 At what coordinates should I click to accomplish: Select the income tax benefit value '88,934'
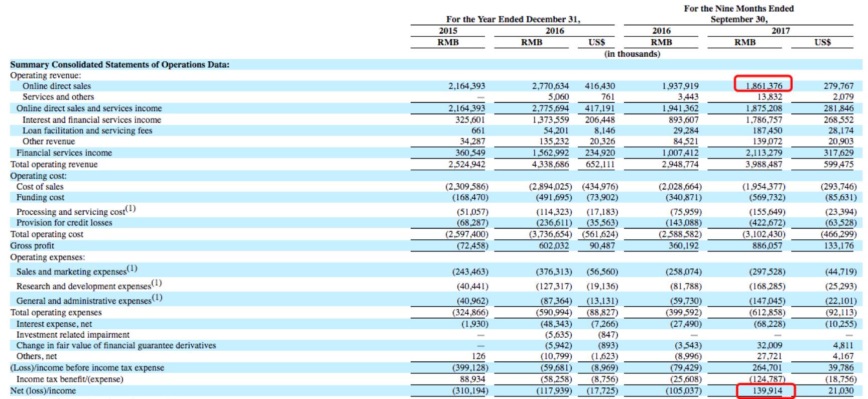click(472, 379)
